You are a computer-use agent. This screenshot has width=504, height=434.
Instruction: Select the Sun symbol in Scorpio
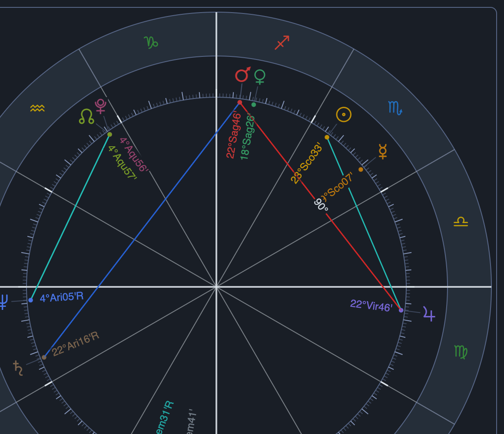click(344, 115)
